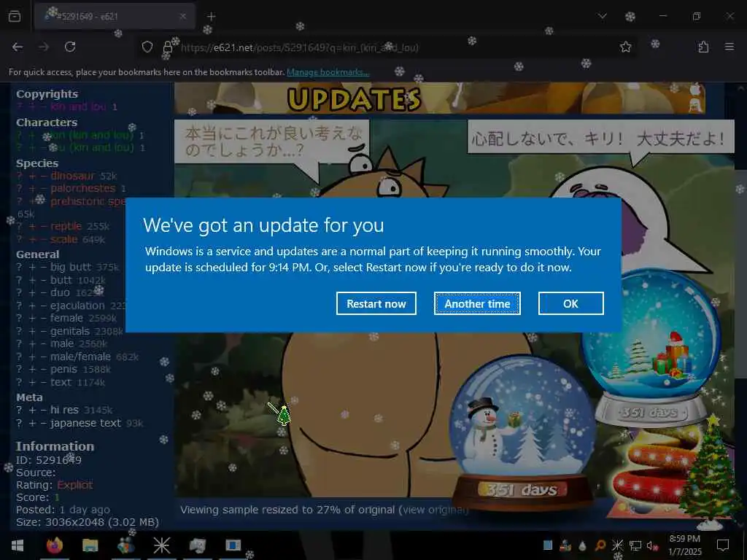Click the duo tag link

pyautogui.click(x=60, y=292)
